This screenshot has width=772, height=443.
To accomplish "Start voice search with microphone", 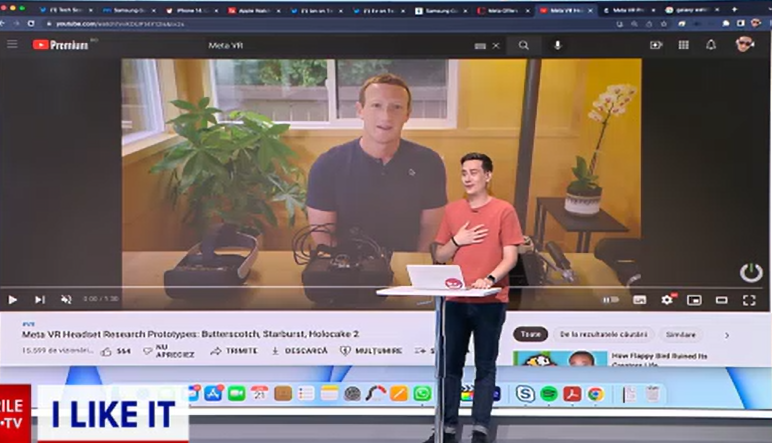I will click(557, 45).
